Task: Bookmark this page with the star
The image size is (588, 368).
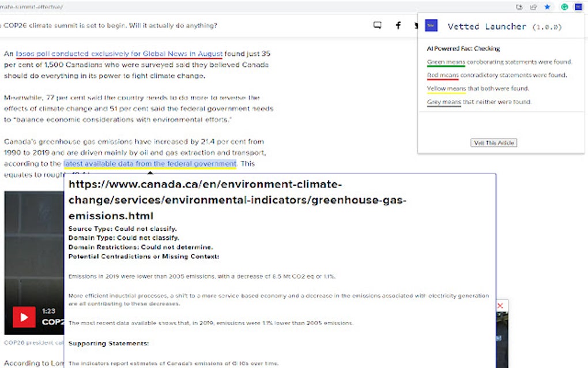Action: (x=548, y=7)
